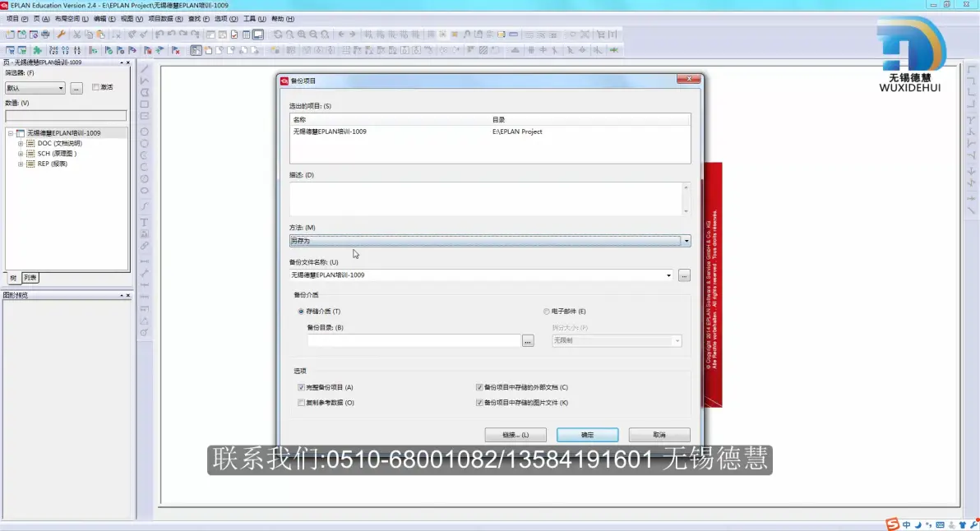980x531 pixels.
Task: Select the Spline curve drawing tool
Action: [x=145, y=206]
